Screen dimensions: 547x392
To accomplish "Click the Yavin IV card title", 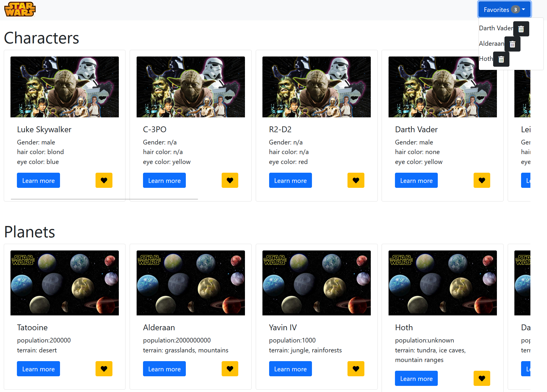I will click(x=283, y=327).
